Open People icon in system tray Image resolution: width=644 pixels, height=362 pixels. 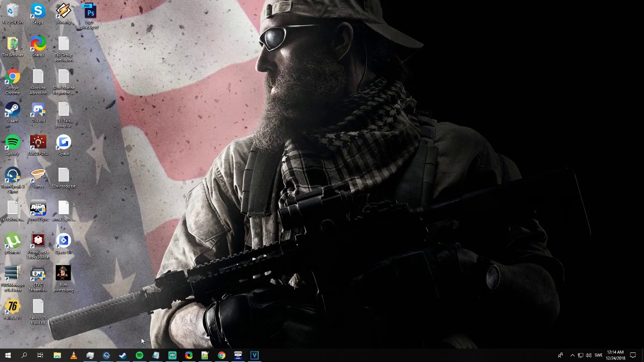[x=560, y=355]
